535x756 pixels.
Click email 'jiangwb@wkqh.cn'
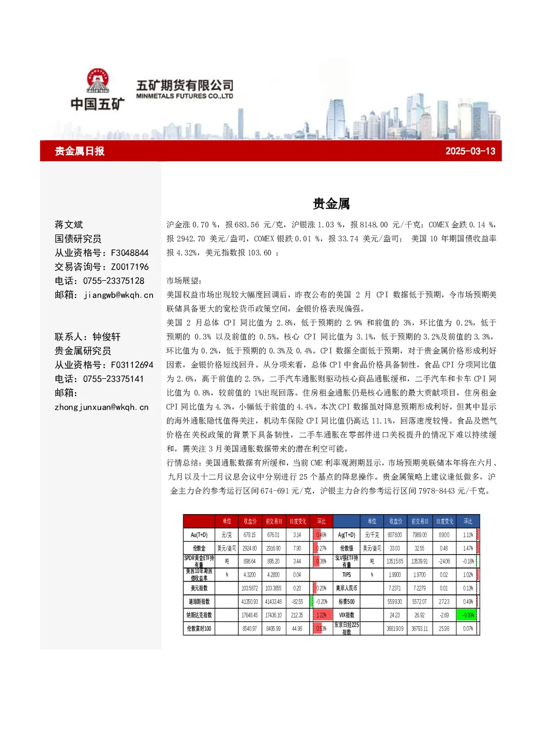coord(118,295)
